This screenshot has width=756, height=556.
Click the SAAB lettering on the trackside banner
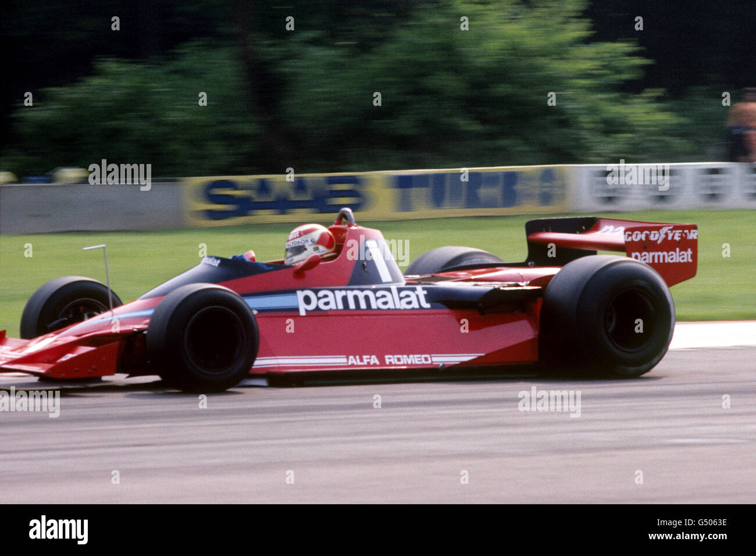click(283, 195)
